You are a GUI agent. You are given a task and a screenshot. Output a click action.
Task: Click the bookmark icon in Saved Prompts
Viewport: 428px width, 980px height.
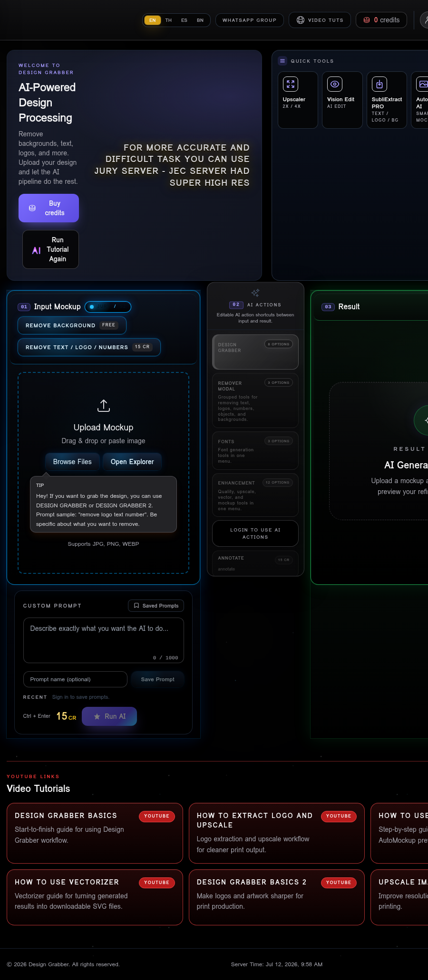click(136, 606)
